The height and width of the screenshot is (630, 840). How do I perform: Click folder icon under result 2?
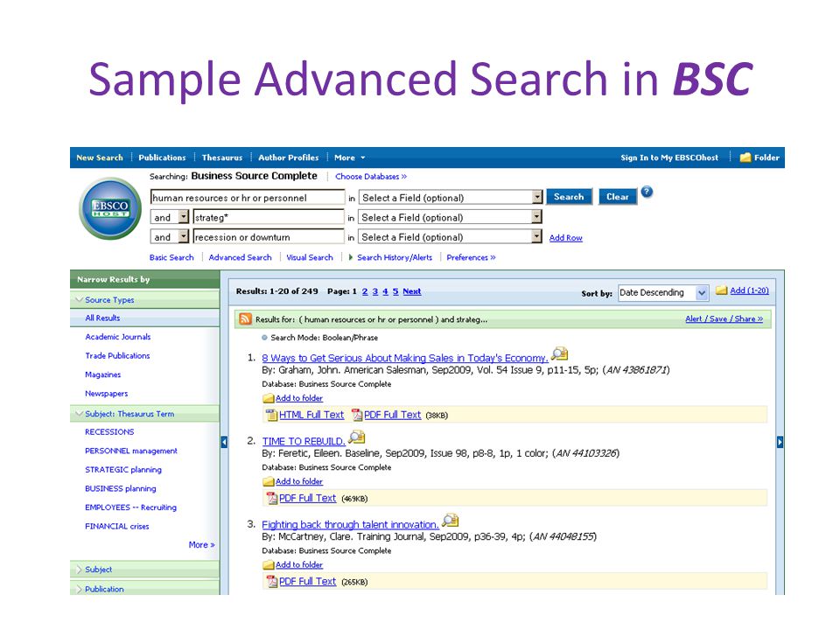click(269, 481)
